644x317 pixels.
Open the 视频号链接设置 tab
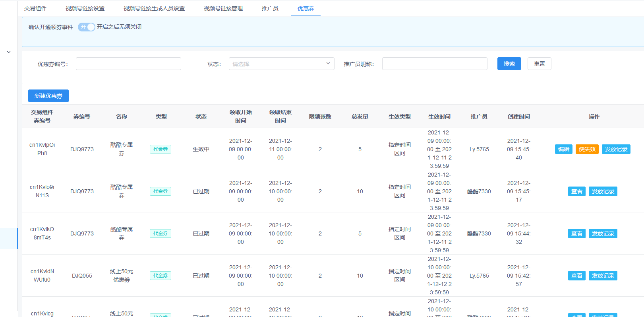(x=85, y=8)
